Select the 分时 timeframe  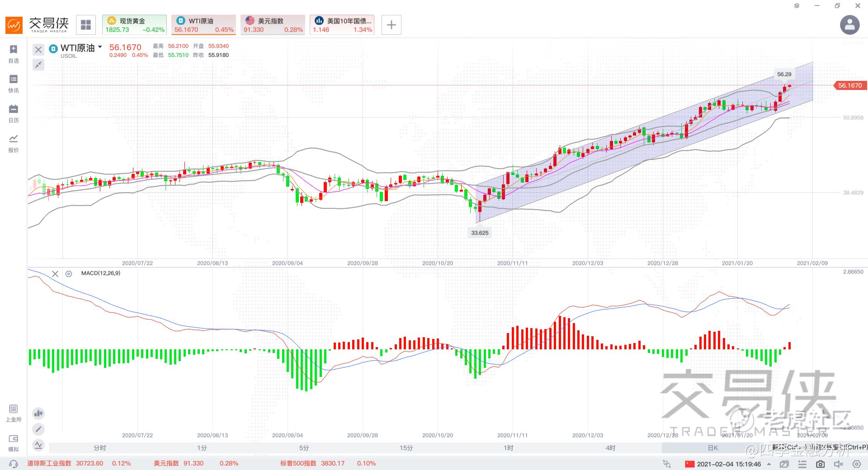point(100,448)
